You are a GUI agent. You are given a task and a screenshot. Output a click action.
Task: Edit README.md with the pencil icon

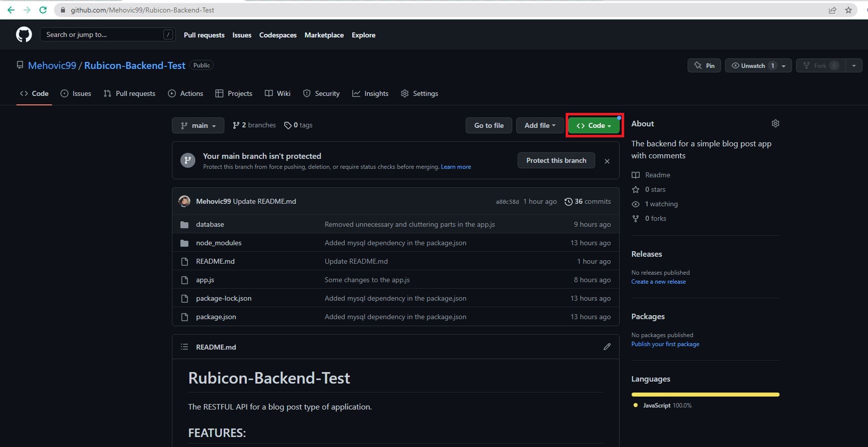click(x=607, y=347)
